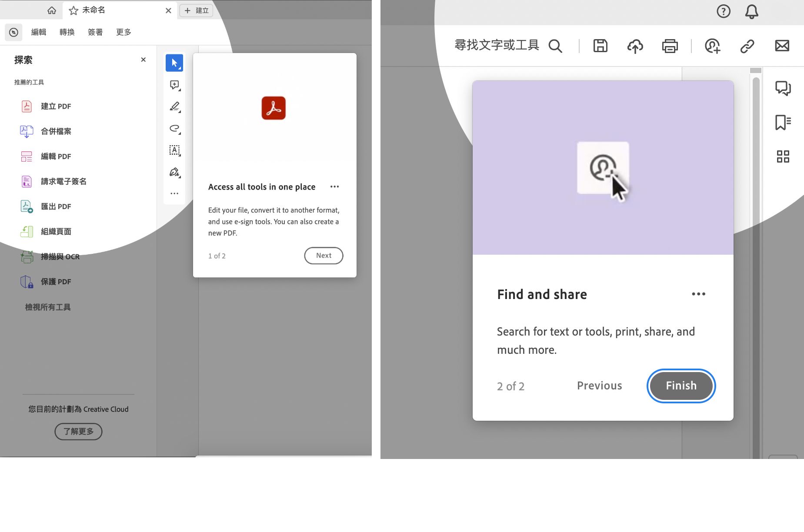Select the 編輯 PDF tool
Image resolution: width=804 pixels, height=532 pixels.
(46, 156)
